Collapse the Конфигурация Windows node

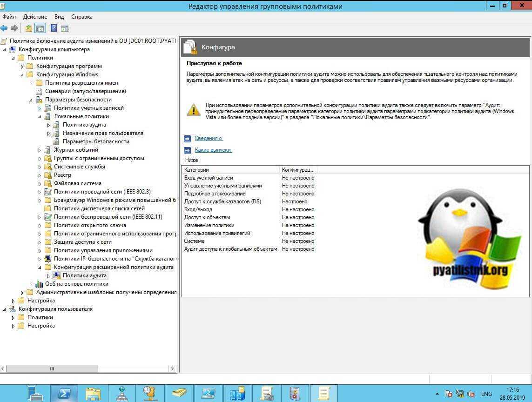pyautogui.click(x=22, y=74)
